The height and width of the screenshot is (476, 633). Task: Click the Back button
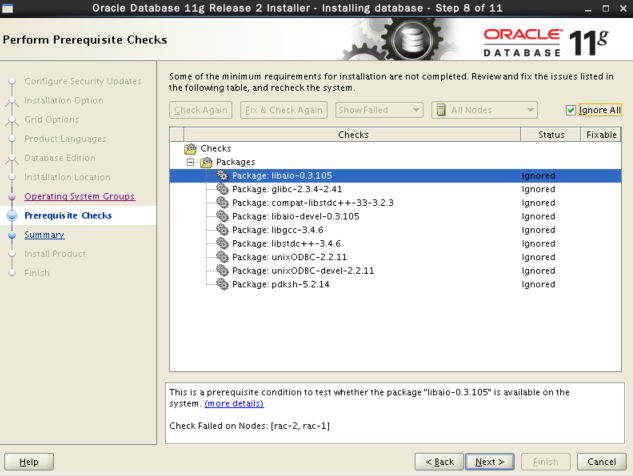tap(439, 461)
